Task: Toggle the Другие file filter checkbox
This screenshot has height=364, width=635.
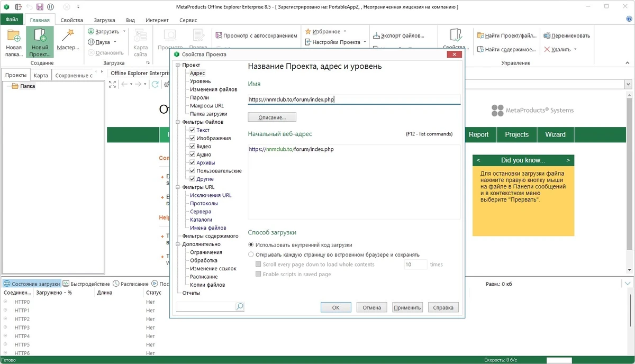Action: 193,179
